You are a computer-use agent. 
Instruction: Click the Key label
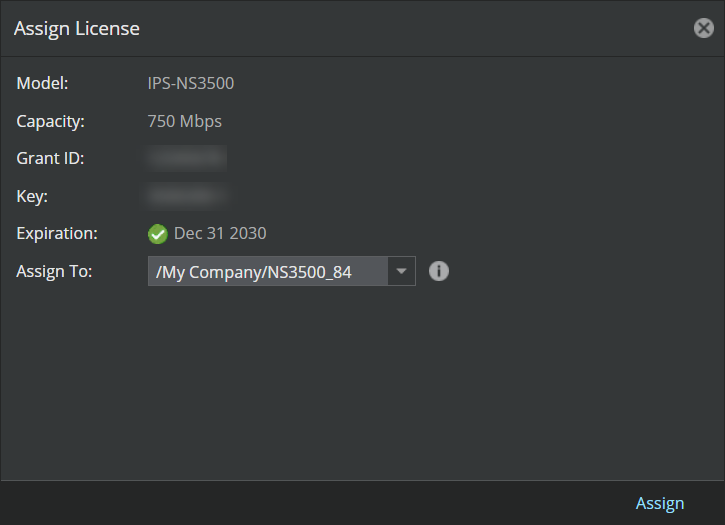(32, 196)
